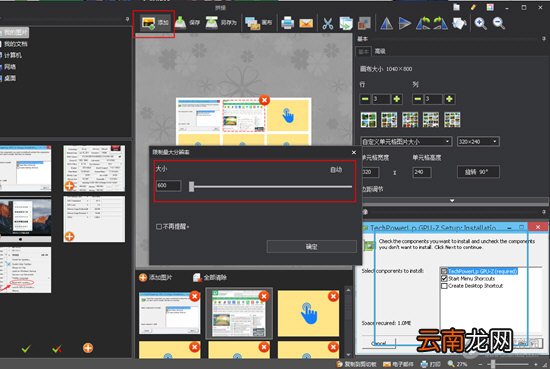Viewport: 550px width, 369px height.
Task: Click the flip vertical blue triangle icon
Action: pyautogui.click(x=405, y=24)
